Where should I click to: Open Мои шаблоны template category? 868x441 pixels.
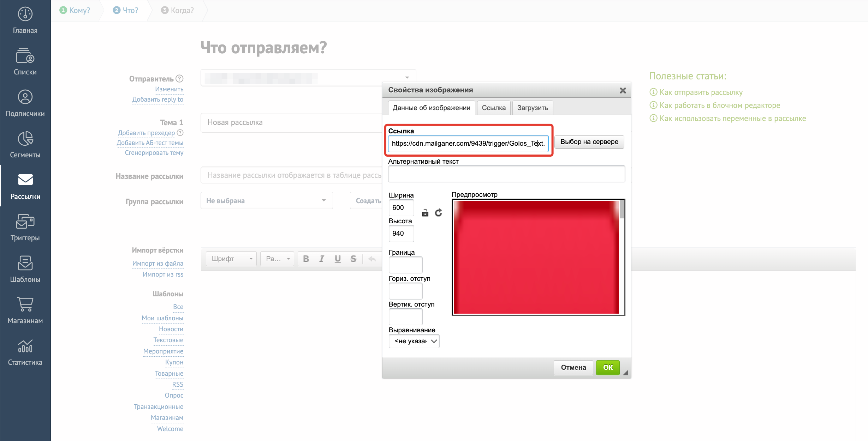click(x=162, y=318)
